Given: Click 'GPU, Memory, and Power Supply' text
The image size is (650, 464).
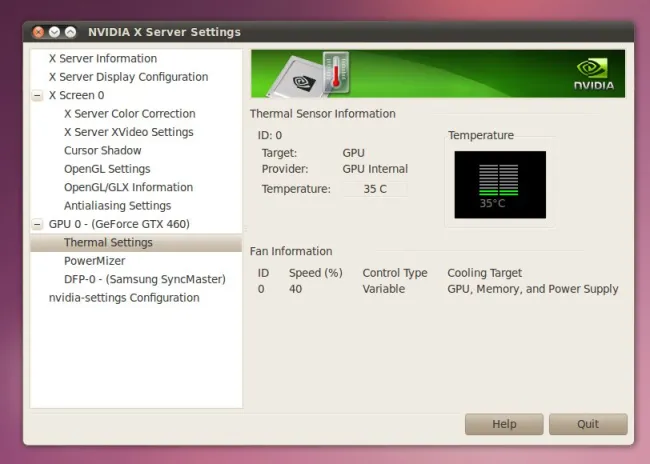Looking at the screenshot, I should 533,289.
